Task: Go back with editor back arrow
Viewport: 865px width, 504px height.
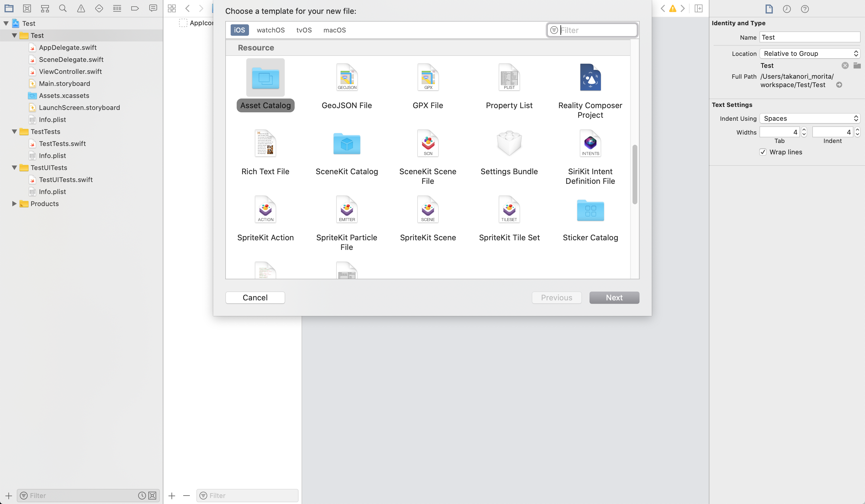Action: (x=187, y=8)
